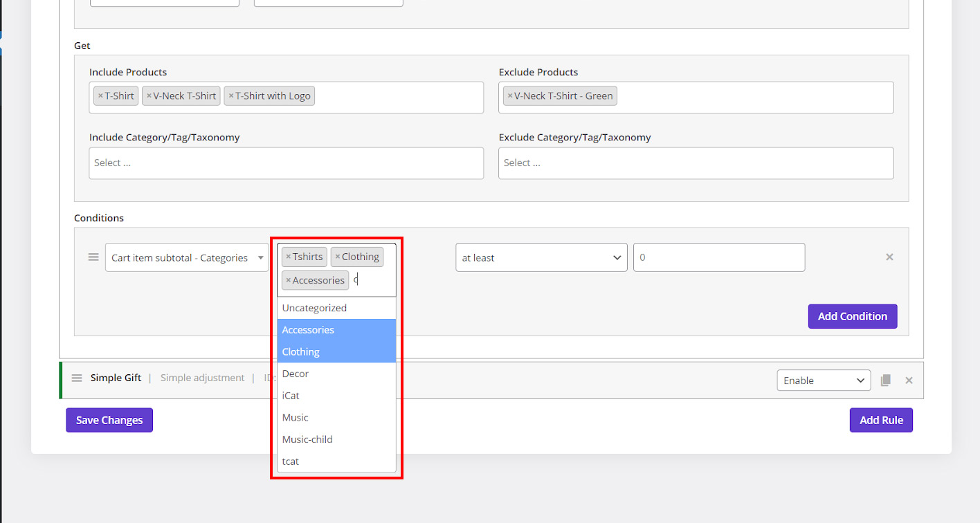Open the Enable status dropdown for Simple Gift
980x523 pixels.
pos(824,380)
